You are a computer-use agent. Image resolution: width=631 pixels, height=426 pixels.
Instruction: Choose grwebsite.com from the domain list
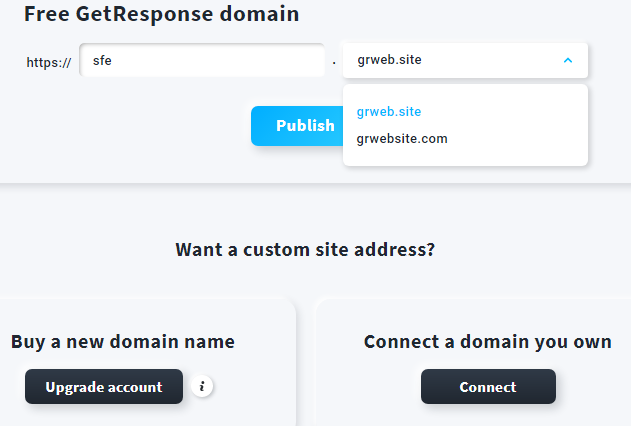(x=402, y=139)
